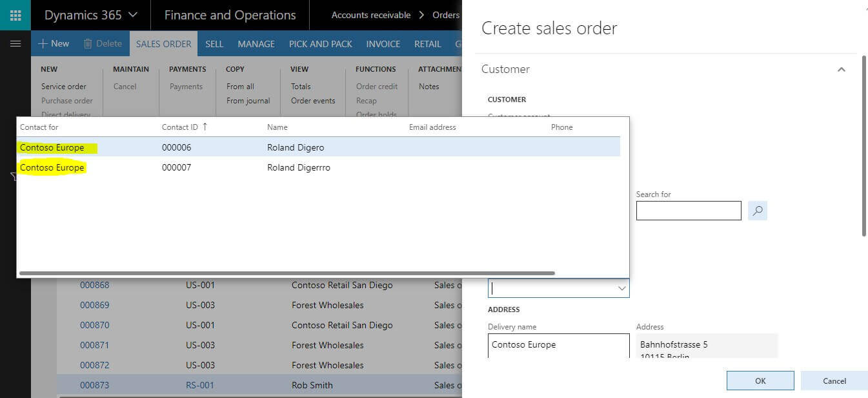
Task: Open sales order 000873
Action: 95,385
